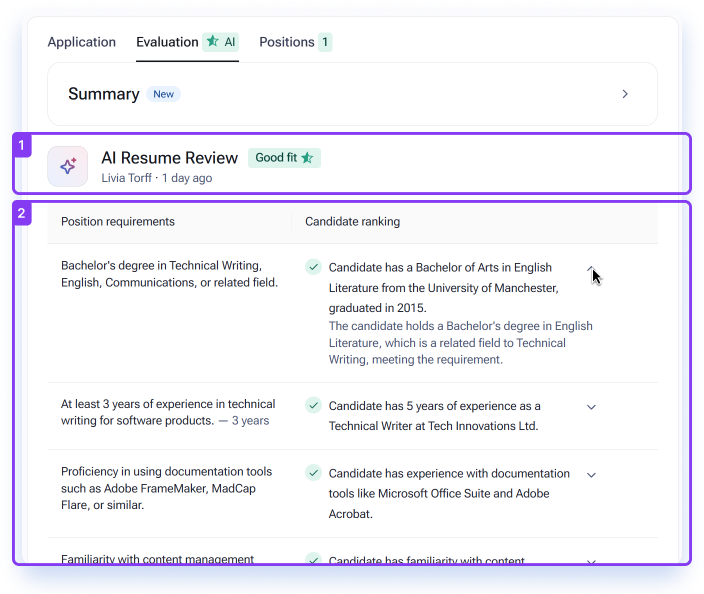
Task: Click the AI Resume Review sparkle icon
Action: click(x=68, y=166)
